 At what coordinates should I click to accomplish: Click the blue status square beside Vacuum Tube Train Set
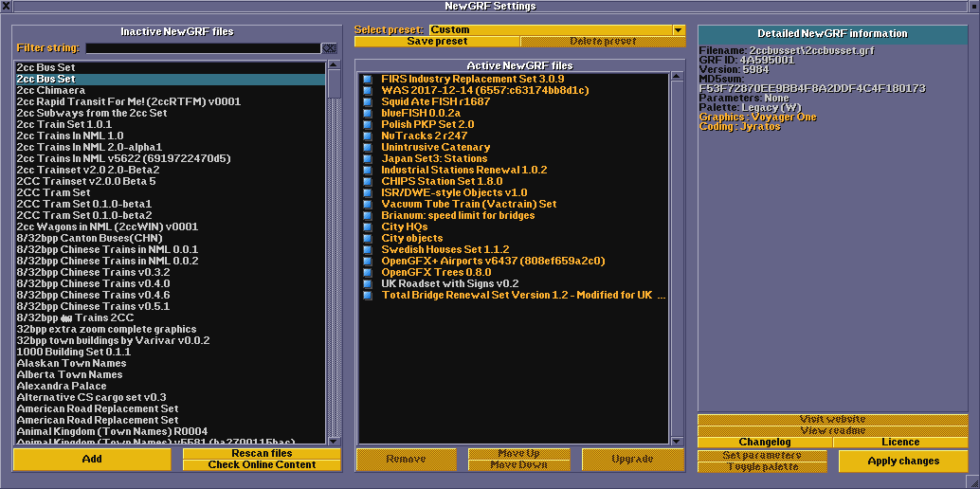tap(368, 204)
